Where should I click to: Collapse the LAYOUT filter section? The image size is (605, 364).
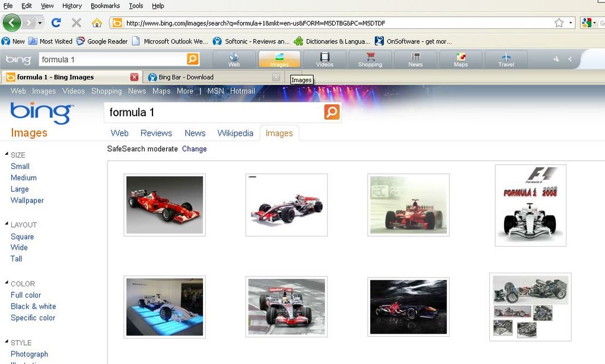pos(7,223)
